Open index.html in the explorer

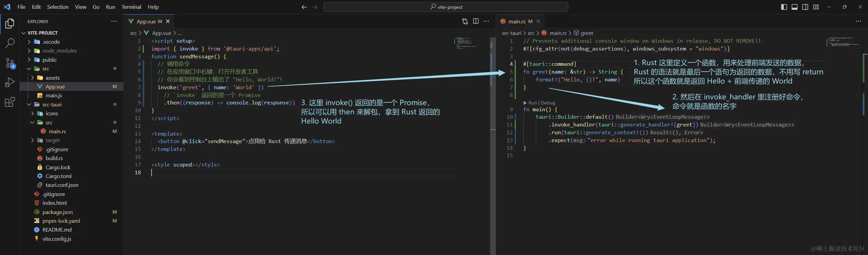tap(72, 203)
